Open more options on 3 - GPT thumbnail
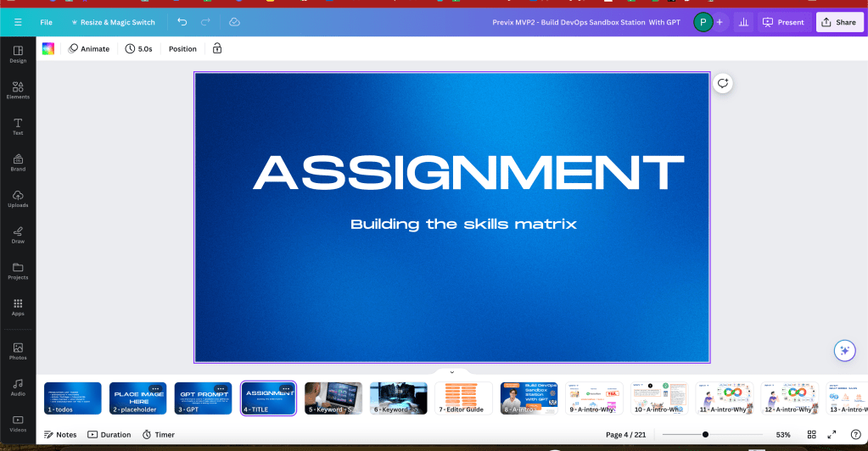The height and width of the screenshot is (451, 868). 221,389
